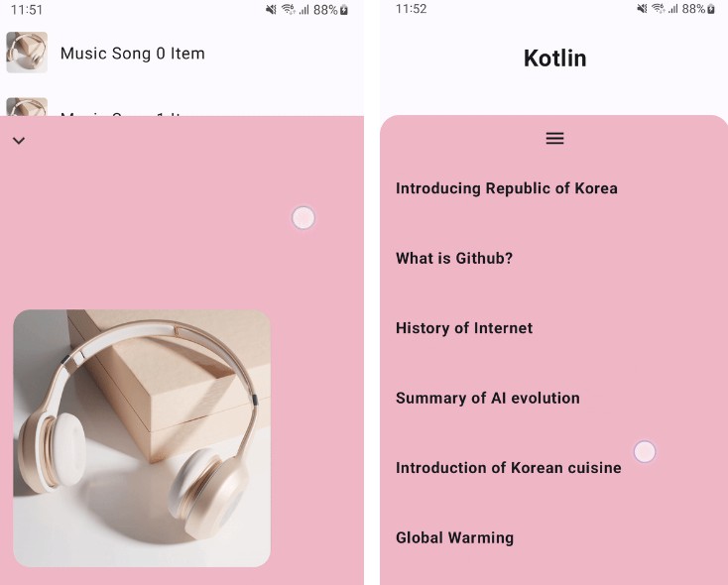
Task: Select History of Internet item
Action: [464, 328]
